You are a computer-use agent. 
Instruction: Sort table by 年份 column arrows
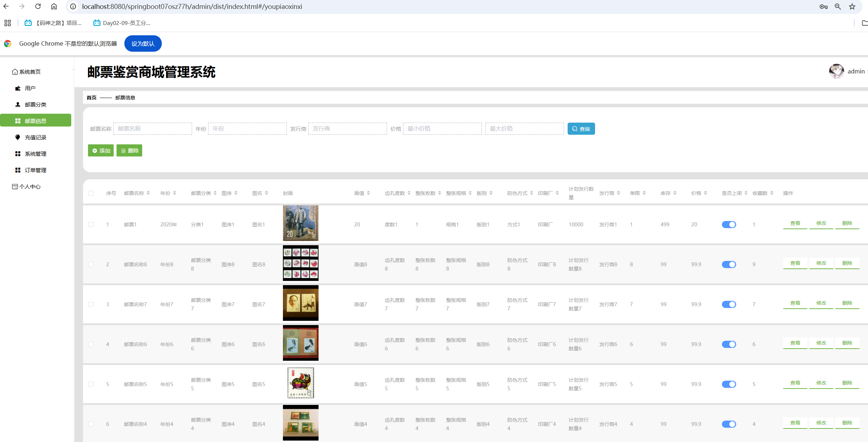coord(175,193)
